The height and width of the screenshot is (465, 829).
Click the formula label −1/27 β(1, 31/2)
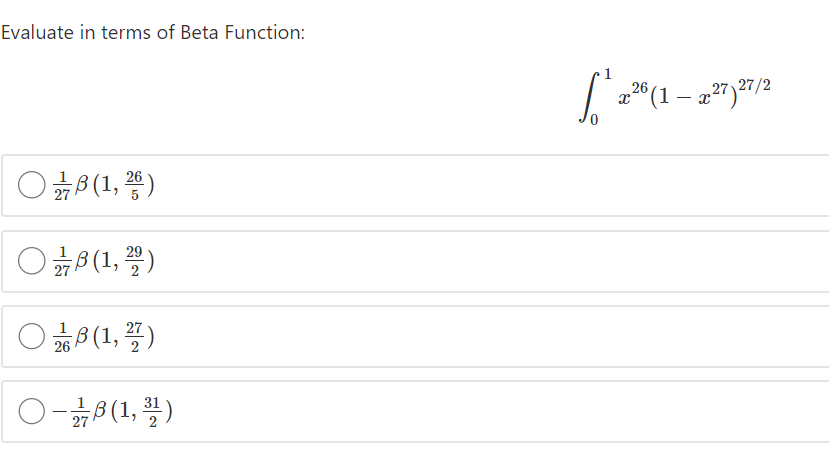[x=113, y=412]
